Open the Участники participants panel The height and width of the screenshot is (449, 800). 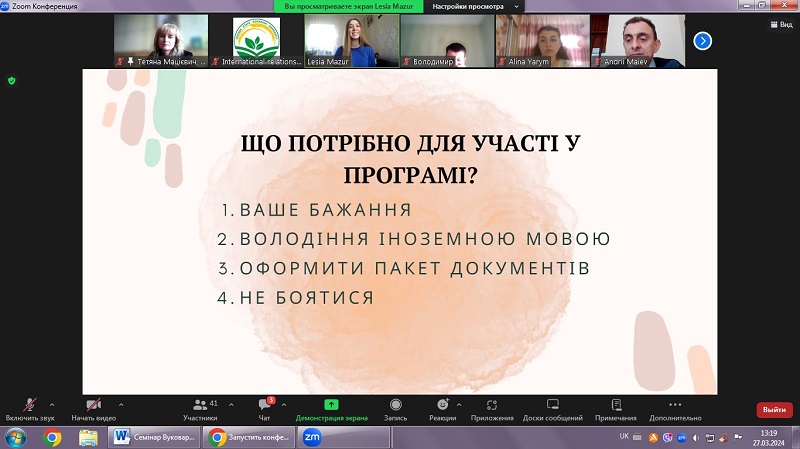[x=200, y=404]
